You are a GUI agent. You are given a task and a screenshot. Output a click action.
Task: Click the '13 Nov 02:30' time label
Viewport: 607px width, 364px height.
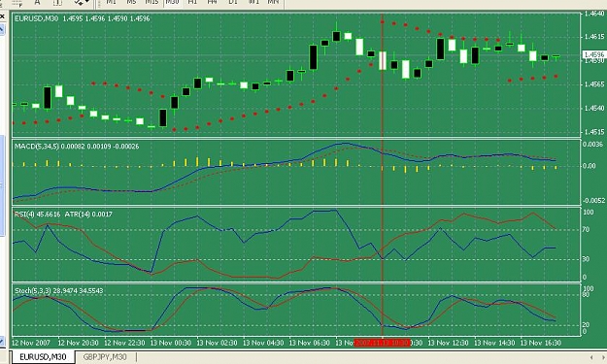point(217,343)
